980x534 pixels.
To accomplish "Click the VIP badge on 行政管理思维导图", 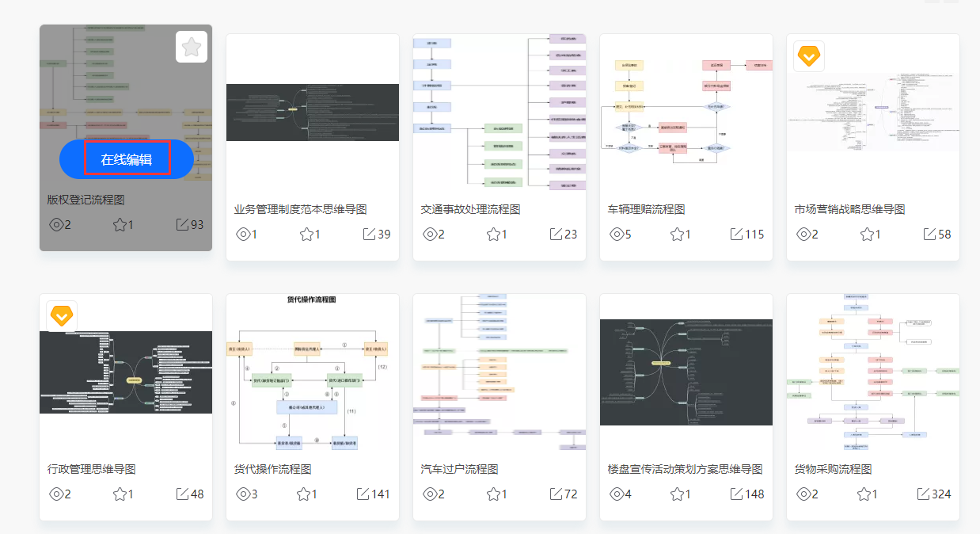I will [x=62, y=316].
